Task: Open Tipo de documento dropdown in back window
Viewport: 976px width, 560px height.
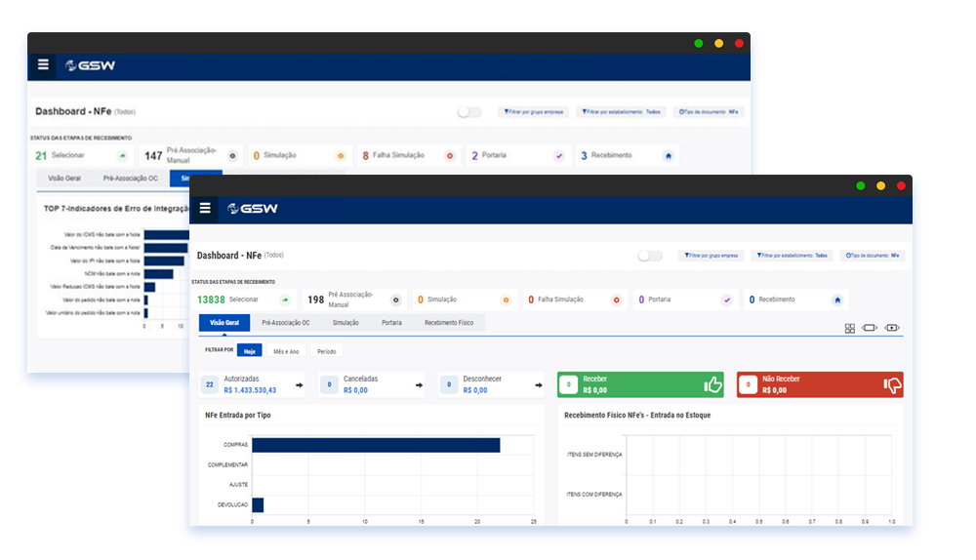Action: pos(710,112)
